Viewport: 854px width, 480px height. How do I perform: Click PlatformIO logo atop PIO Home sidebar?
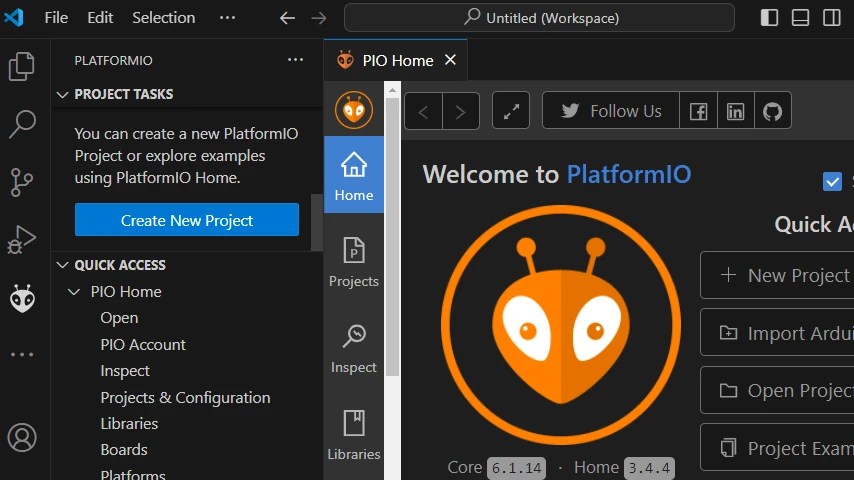[x=354, y=110]
